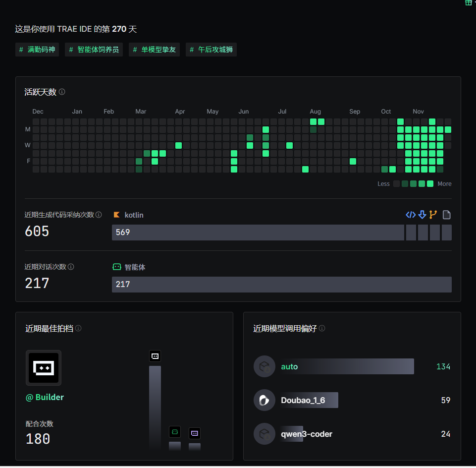Viewport: 476px width, 468px height.
Task: Click the @ Builder agent name link
Action: coord(45,397)
